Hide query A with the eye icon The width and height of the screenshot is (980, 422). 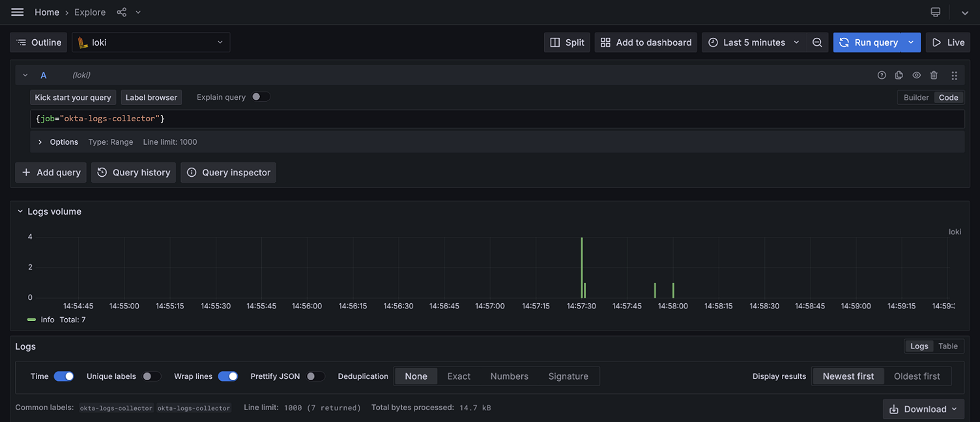[x=917, y=76]
